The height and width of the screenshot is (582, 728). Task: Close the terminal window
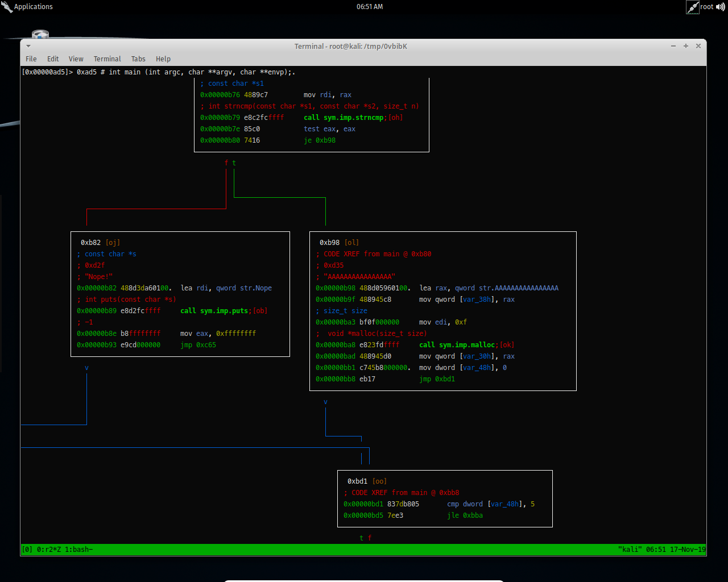coord(698,46)
